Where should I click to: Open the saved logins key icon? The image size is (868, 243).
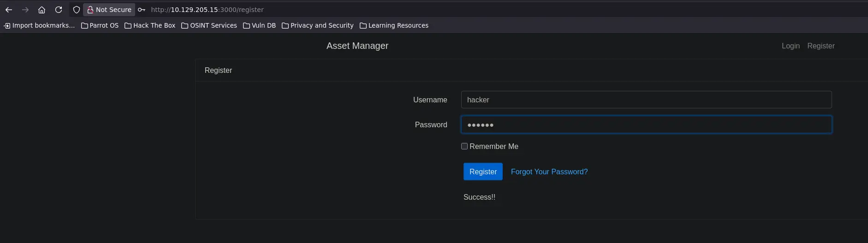point(142,10)
